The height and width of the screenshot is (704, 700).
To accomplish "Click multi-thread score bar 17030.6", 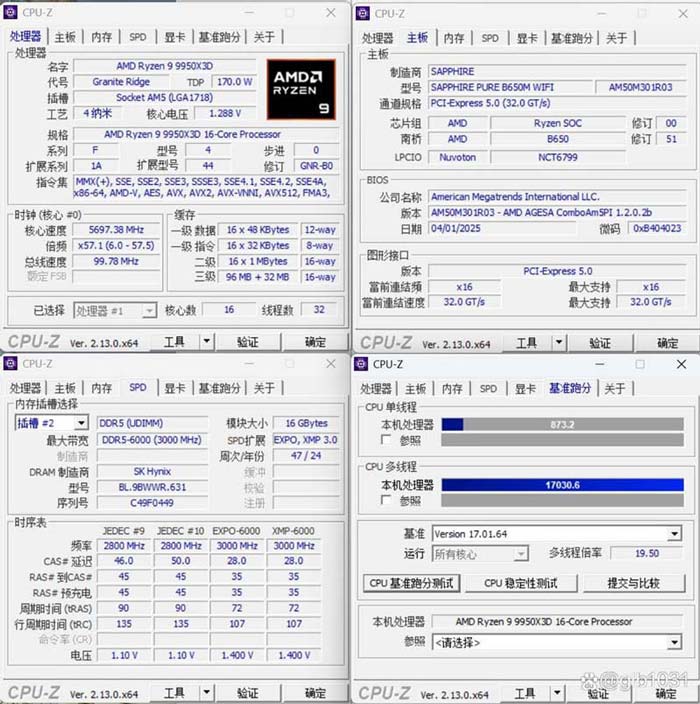I will click(x=563, y=485).
